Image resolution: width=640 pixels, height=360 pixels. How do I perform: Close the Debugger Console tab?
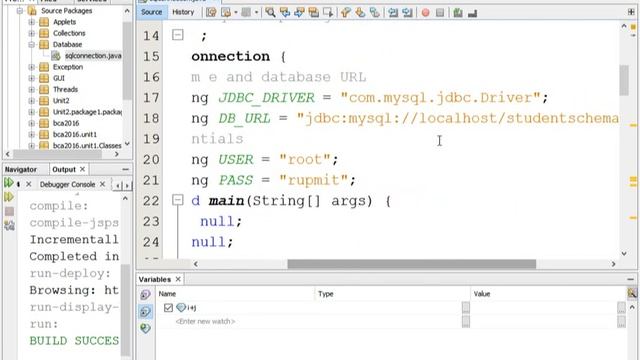coord(102,184)
